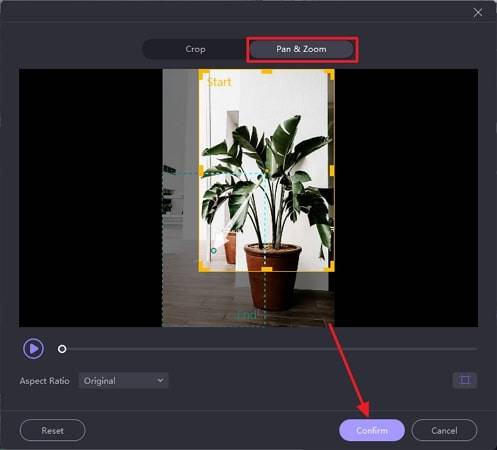Click the End frame label
This screenshot has width=497, height=450.
(247, 315)
